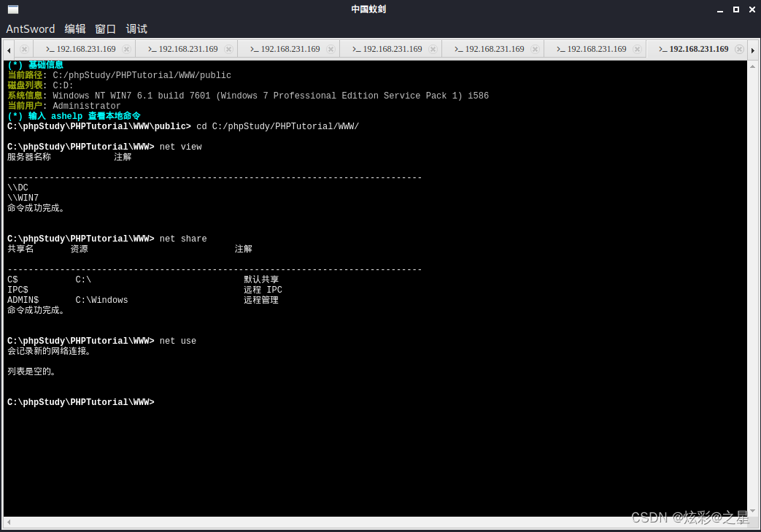This screenshot has width=761, height=532.
Task: Click the \\WIN7 server entry
Action: point(23,198)
